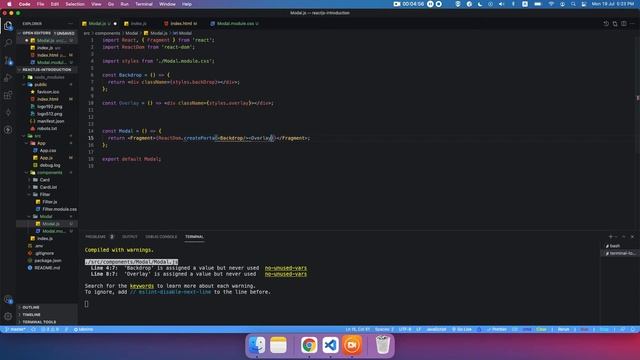Screen dimensions: 640x360
Task: Open the Extensions view
Action: tap(8, 95)
